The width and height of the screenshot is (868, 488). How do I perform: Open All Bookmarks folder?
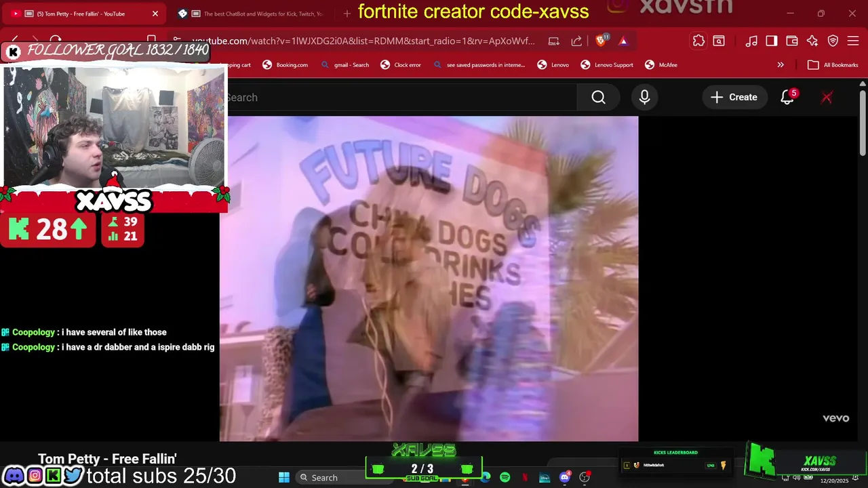tap(833, 65)
